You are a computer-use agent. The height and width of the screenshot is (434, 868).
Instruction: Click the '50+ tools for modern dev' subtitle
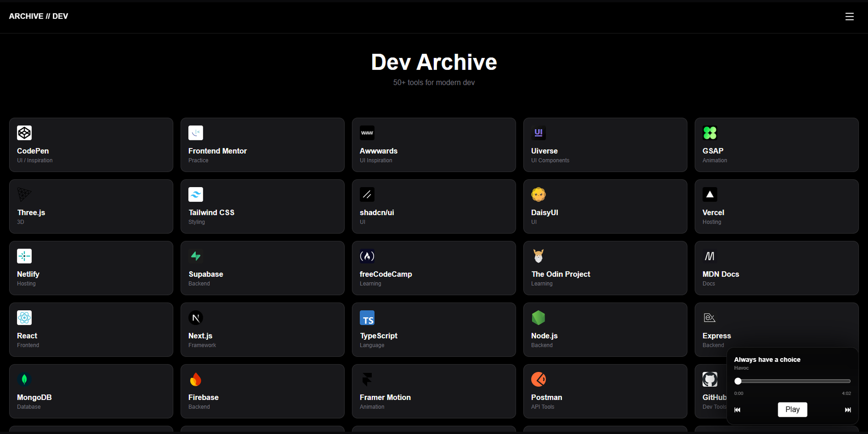434,83
